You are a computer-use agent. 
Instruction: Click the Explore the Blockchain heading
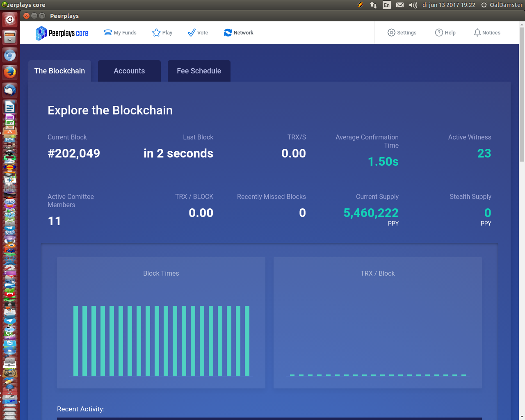[110, 110]
